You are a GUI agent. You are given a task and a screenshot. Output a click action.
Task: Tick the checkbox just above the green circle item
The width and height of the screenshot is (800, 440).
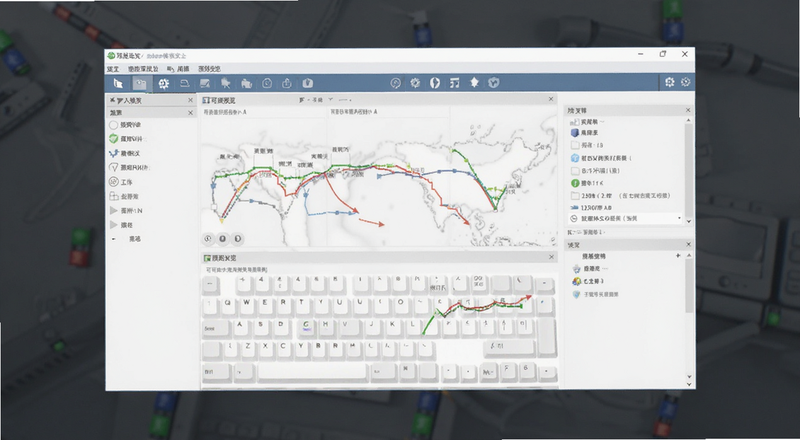(575, 170)
